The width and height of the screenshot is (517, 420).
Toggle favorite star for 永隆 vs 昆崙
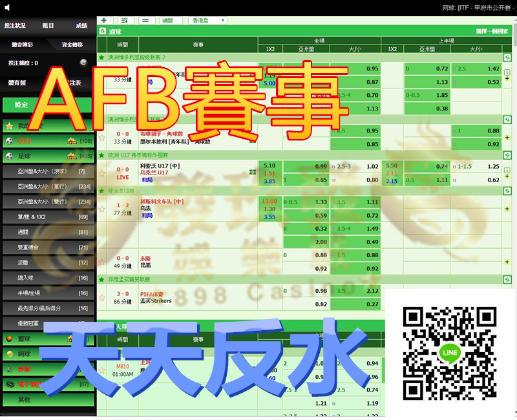[x=102, y=262]
